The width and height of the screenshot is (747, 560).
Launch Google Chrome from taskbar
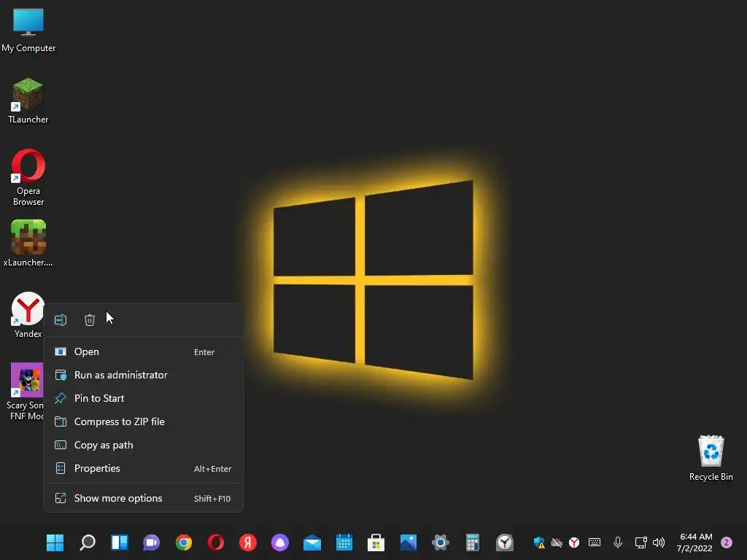coord(183,542)
